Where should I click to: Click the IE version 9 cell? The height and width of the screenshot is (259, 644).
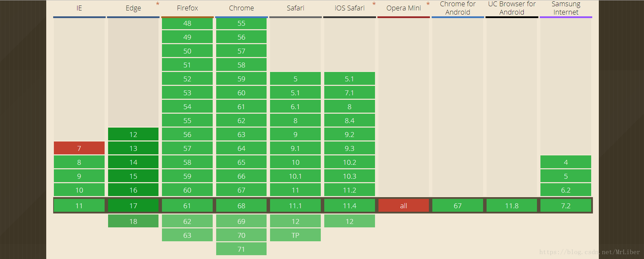click(x=79, y=176)
